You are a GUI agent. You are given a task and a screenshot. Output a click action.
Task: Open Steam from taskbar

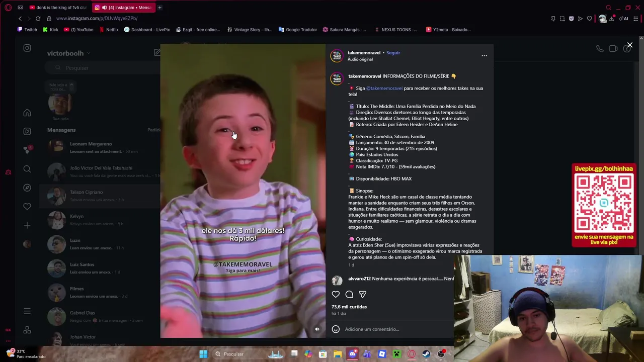tap(426, 354)
